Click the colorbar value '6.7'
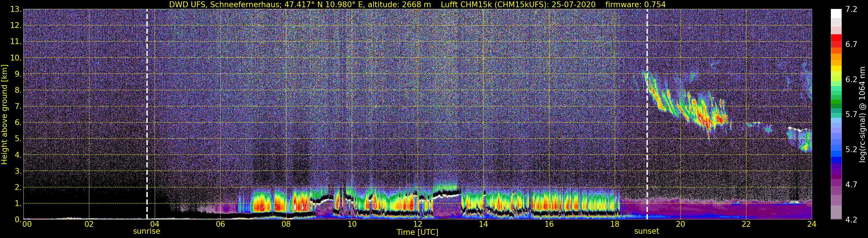The width and height of the screenshot is (868, 238). pos(851,44)
